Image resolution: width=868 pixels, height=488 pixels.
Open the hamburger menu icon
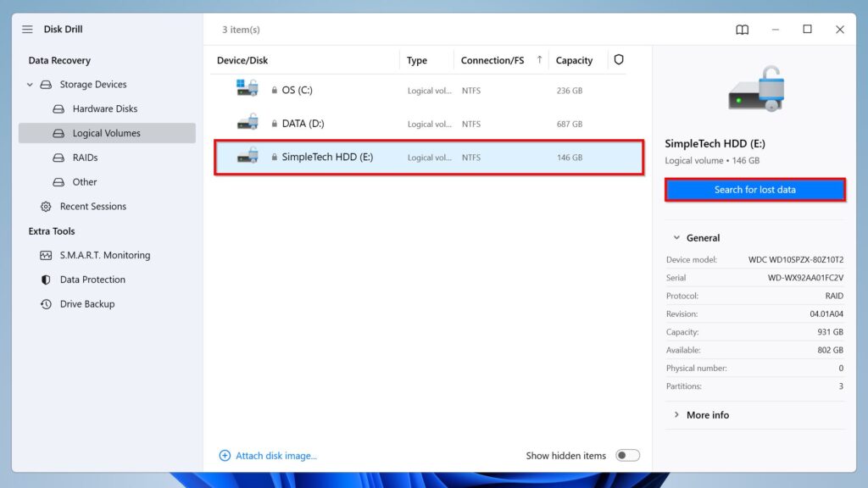tap(27, 30)
